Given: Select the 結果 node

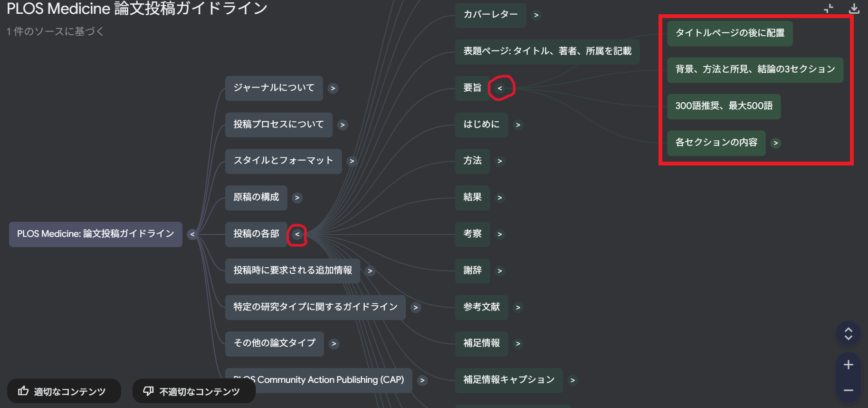Looking at the screenshot, I should pos(472,197).
